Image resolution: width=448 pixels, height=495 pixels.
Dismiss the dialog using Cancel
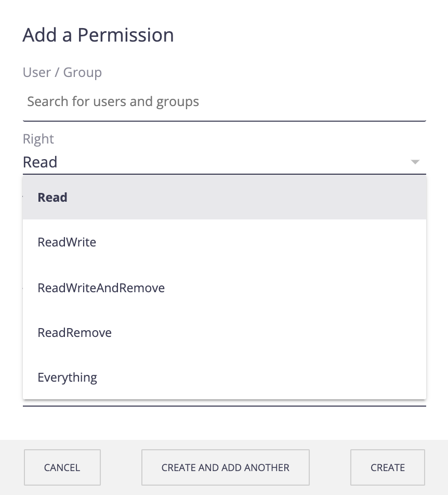62,467
